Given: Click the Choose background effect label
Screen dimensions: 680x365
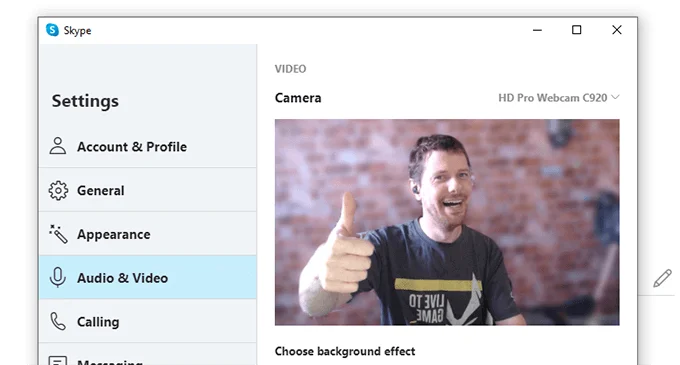Looking at the screenshot, I should click(x=345, y=351).
